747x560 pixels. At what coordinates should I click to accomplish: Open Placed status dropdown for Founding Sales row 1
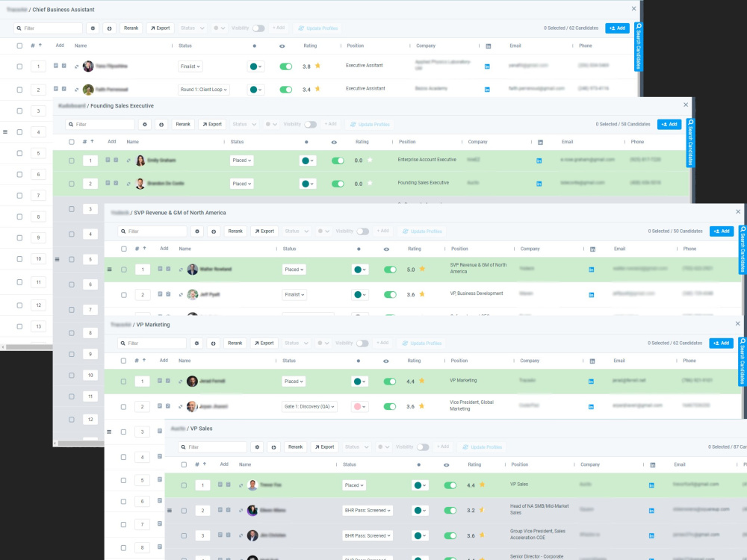pos(241,161)
